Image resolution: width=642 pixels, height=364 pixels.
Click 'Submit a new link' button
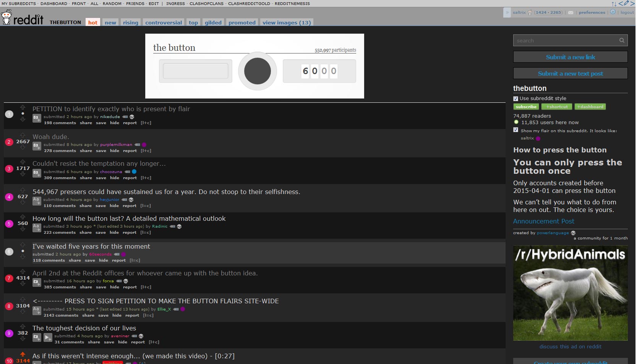pyautogui.click(x=570, y=57)
